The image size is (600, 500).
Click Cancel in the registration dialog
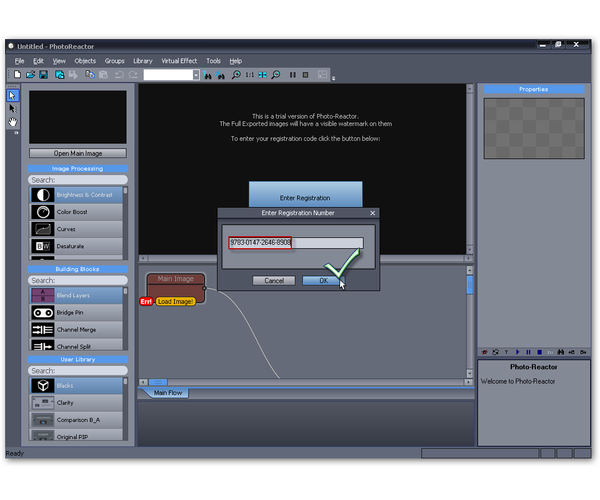pyautogui.click(x=274, y=281)
